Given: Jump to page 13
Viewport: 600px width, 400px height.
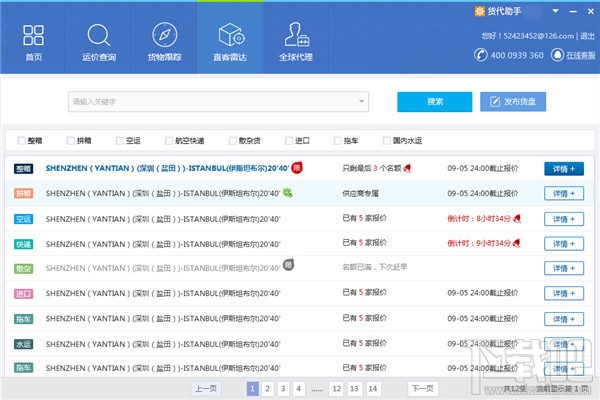Looking at the screenshot, I should point(354,389).
